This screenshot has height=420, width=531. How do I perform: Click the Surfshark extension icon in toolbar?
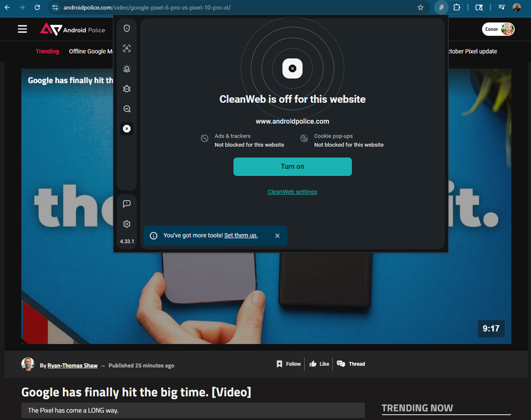441,8
